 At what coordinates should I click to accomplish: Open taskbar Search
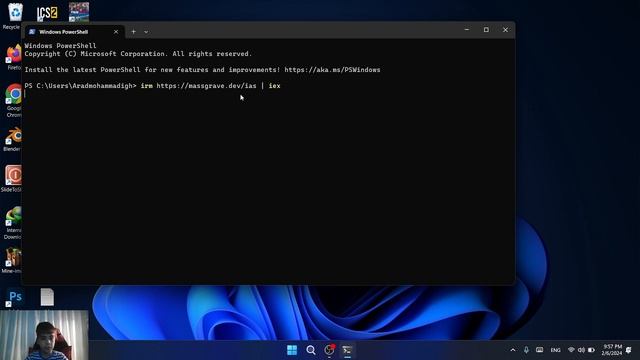coord(311,350)
